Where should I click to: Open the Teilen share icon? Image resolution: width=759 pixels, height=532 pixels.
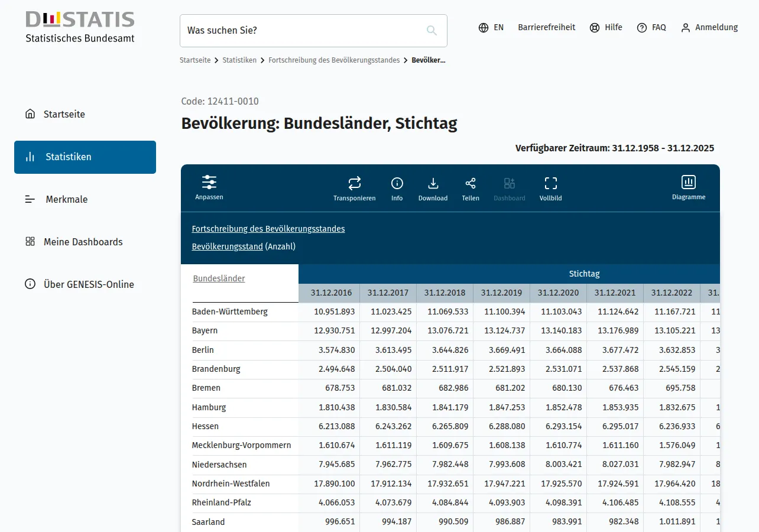471,183
